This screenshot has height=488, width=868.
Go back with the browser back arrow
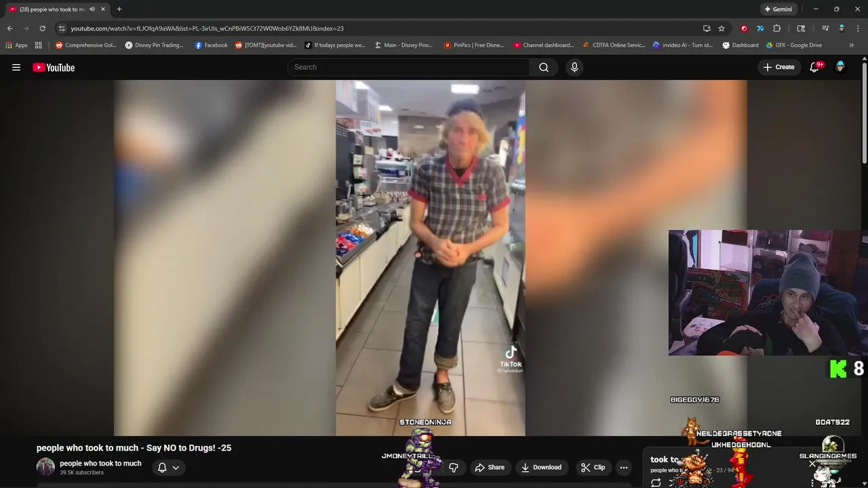9,28
